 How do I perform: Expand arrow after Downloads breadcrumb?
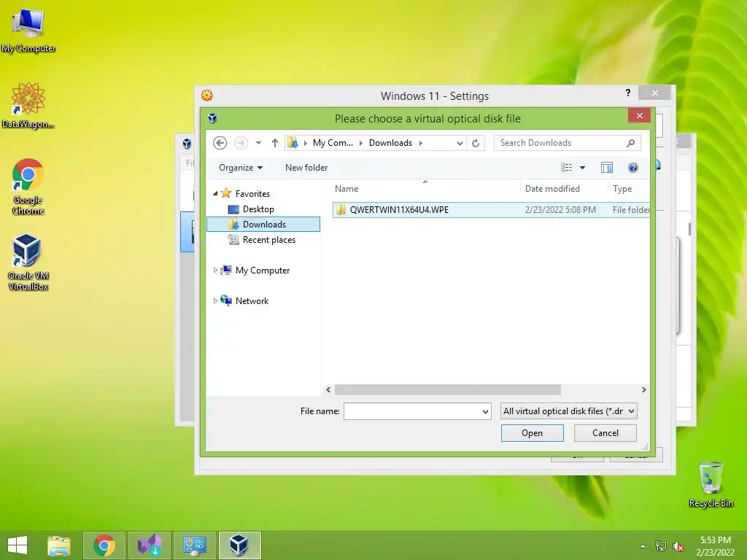421,143
